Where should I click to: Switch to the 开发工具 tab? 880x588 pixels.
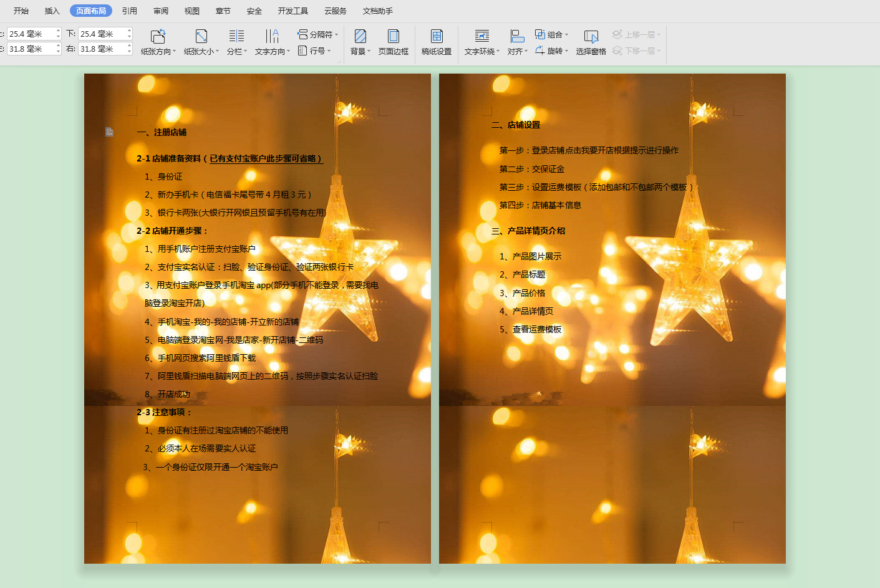coord(293,11)
